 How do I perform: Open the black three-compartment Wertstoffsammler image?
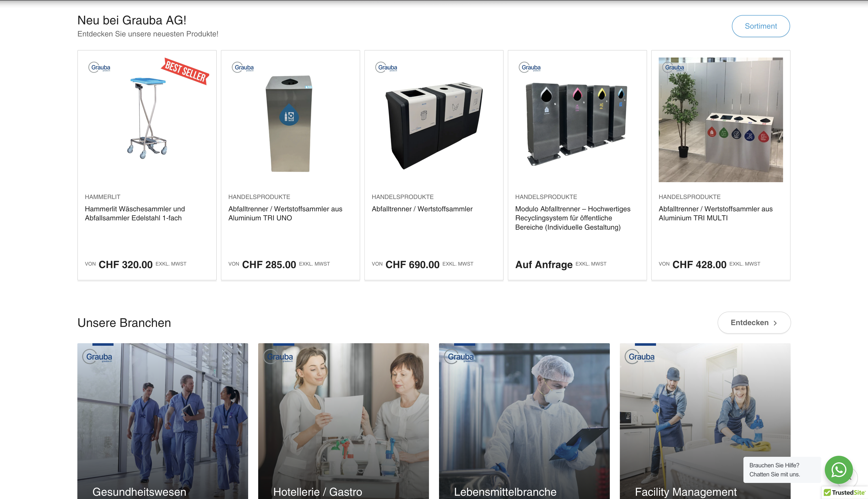(434, 120)
